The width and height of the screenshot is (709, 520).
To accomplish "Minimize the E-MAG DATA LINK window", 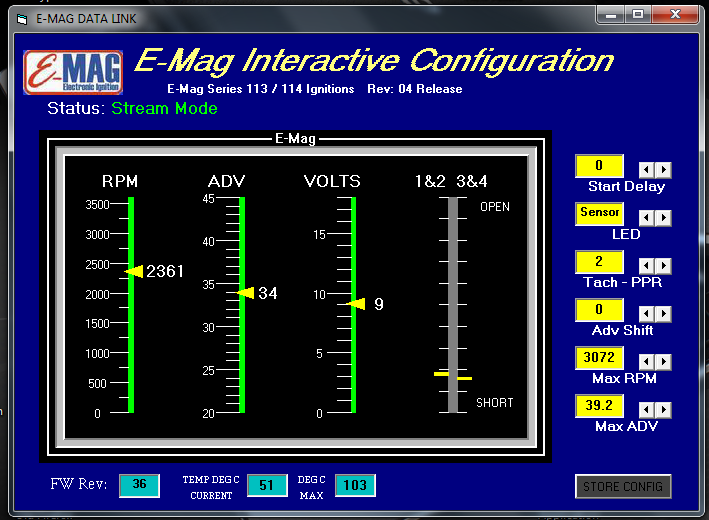I will [611, 15].
